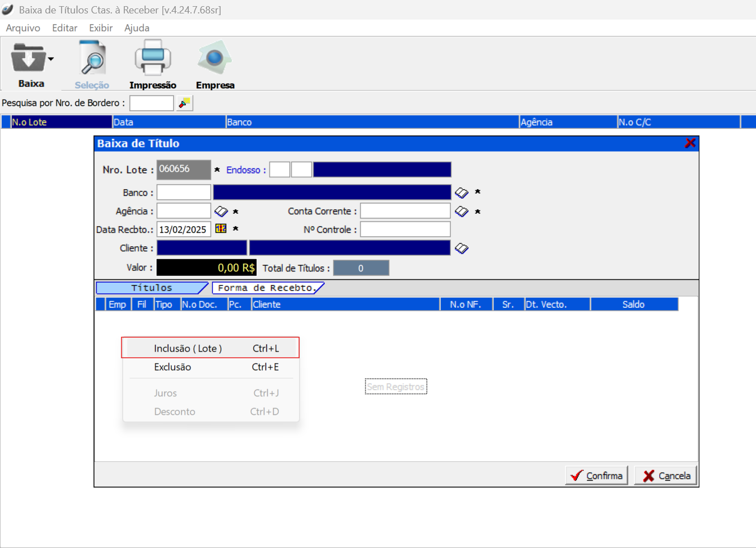
Task: Click the Cliente lookup icon
Action: [x=461, y=248]
